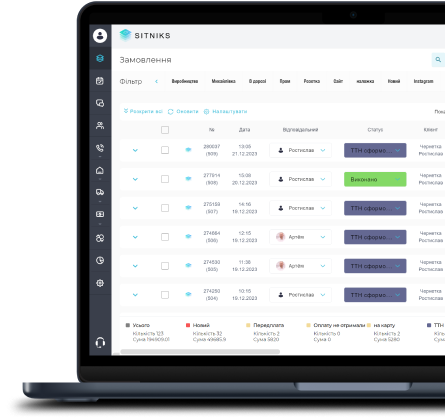This screenshot has width=445, height=418.
Task: Open green Виконано status dropdown
Action: point(375,179)
